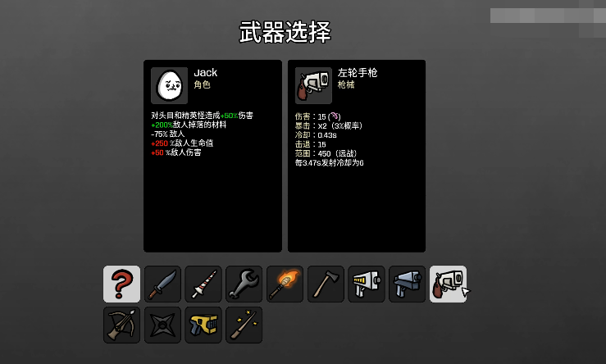Select the random question mark weapon
606x364 pixels.
click(121, 284)
